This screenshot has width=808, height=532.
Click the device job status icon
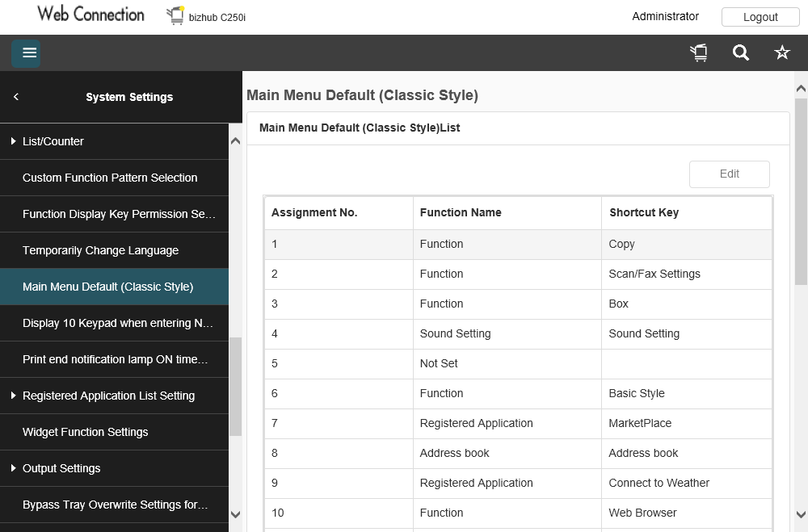coord(699,53)
